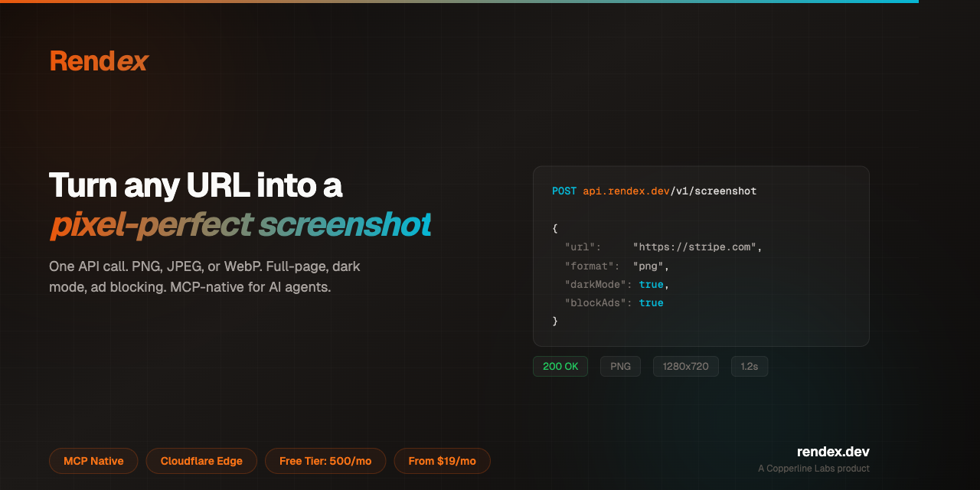Select the MCP Native pill
Viewport: 980px width, 490px height.
[x=93, y=461]
